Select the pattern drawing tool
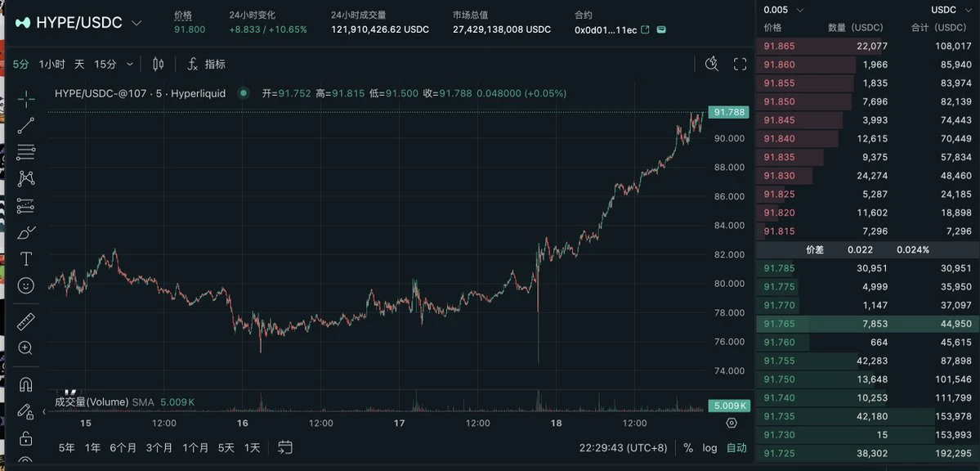The width and height of the screenshot is (980, 471). 25,179
